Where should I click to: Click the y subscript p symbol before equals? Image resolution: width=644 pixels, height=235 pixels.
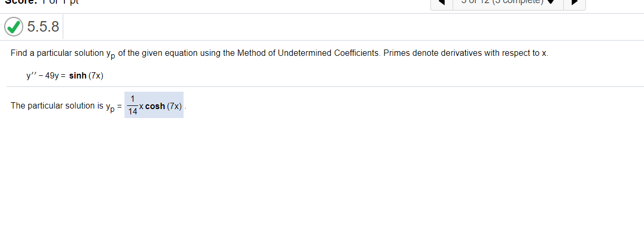click(110, 107)
